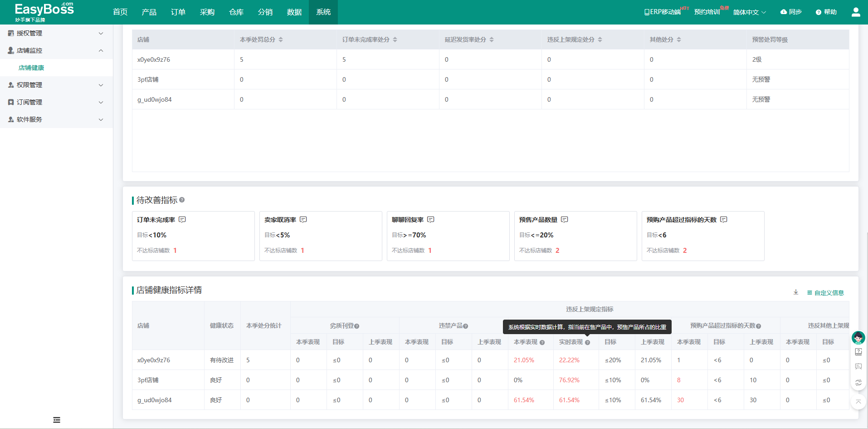Click the comment icon beside 预购产品超过指标的天数

tap(724, 220)
